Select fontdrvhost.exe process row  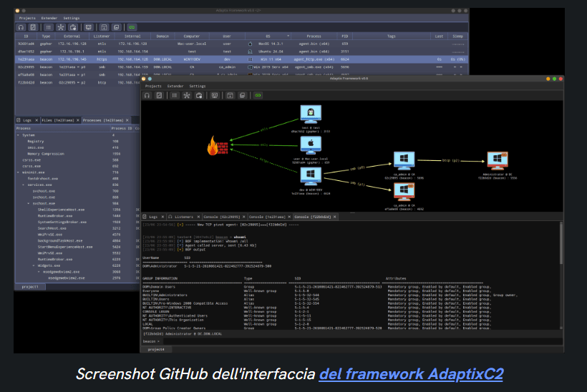tap(77, 178)
